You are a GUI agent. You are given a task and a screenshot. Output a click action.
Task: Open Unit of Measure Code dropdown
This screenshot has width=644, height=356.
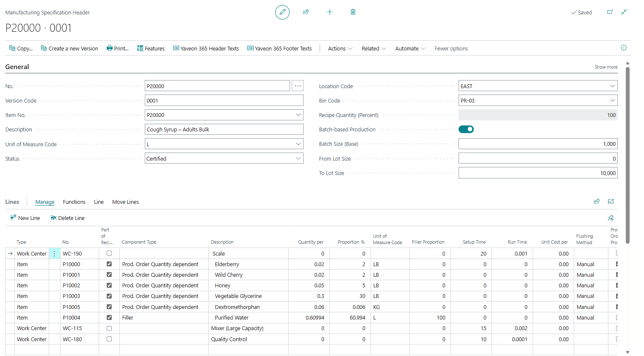[299, 144]
